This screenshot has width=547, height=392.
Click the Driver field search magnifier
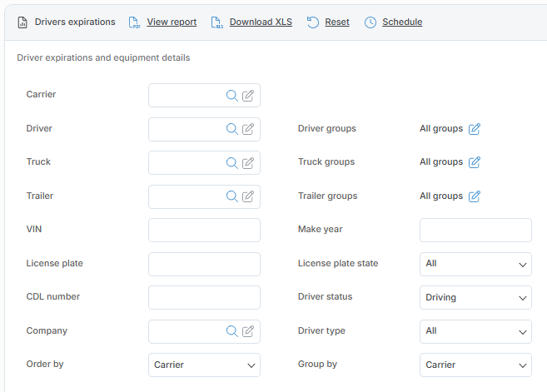[232, 129]
